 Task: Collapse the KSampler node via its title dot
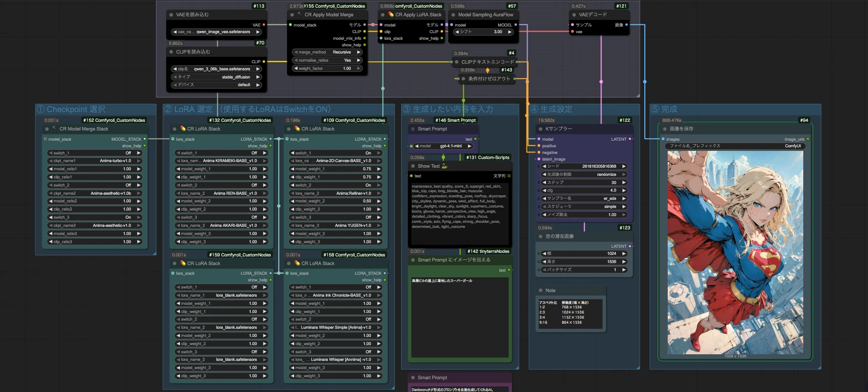pyautogui.click(x=541, y=129)
